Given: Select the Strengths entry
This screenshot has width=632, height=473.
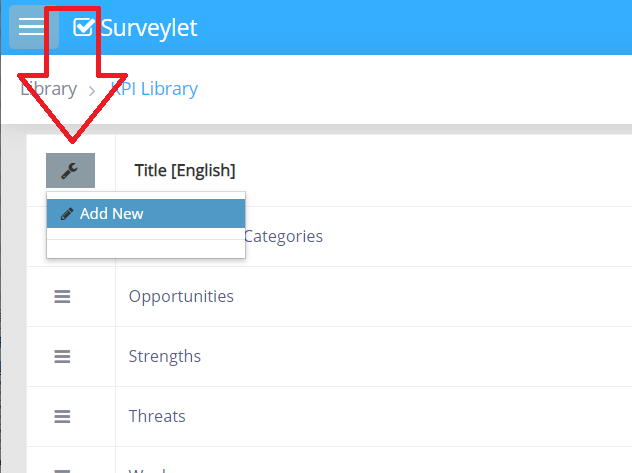Looking at the screenshot, I should click(x=165, y=357).
